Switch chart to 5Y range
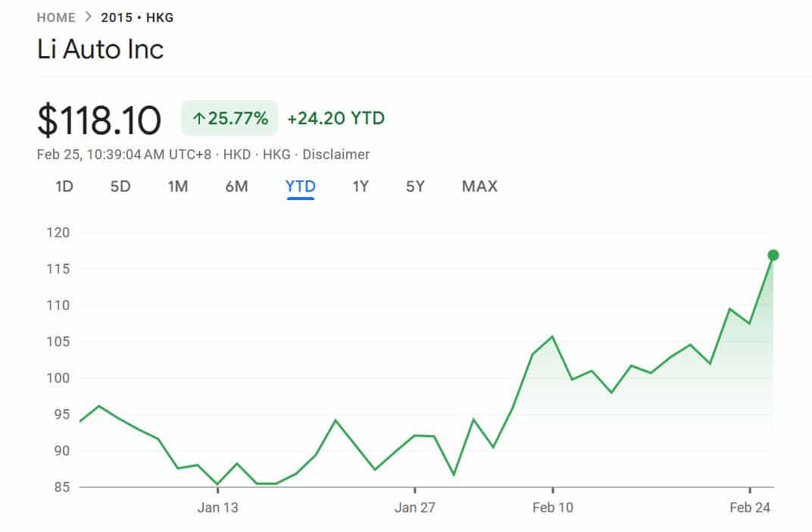The width and height of the screenshot is (812, 532). (x=415, y=186)
